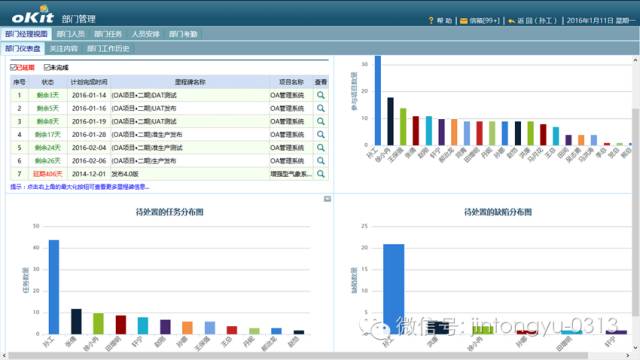Screen dimensions: 640x360
Task: Click the tall blue bar in defect distribution chart
Action: tap(393, 289)
